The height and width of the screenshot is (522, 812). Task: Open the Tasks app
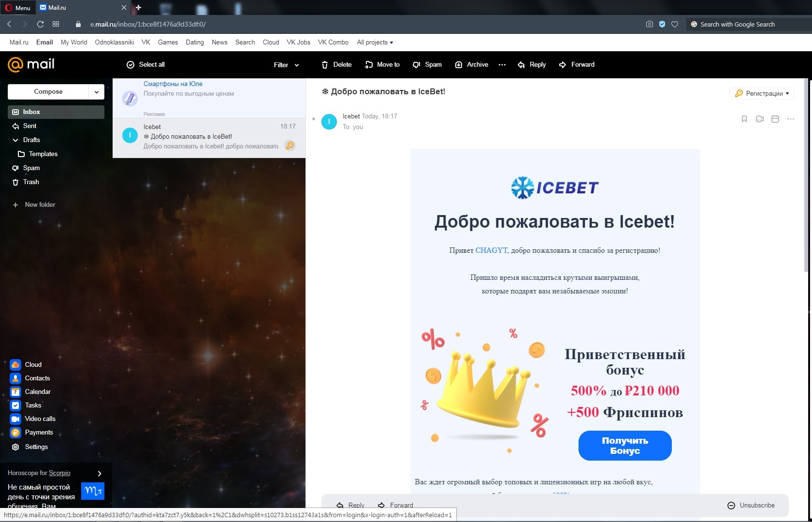coord(26,406)
